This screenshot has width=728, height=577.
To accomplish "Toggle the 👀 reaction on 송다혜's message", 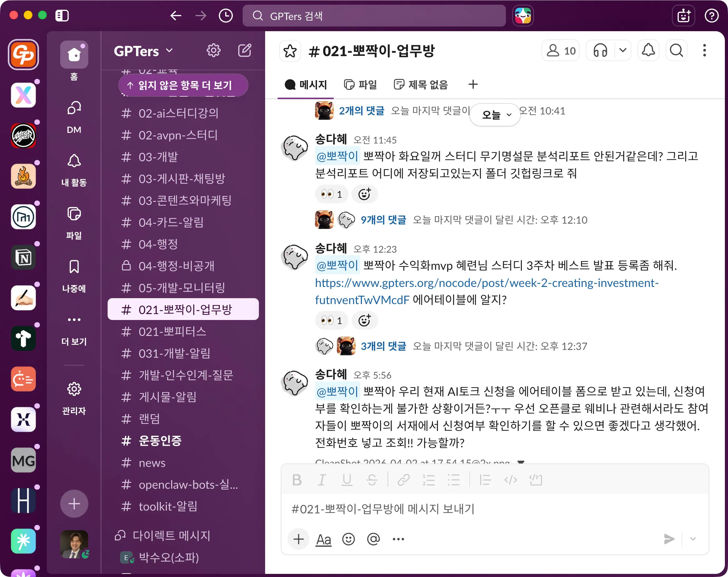I will (331, 194).
